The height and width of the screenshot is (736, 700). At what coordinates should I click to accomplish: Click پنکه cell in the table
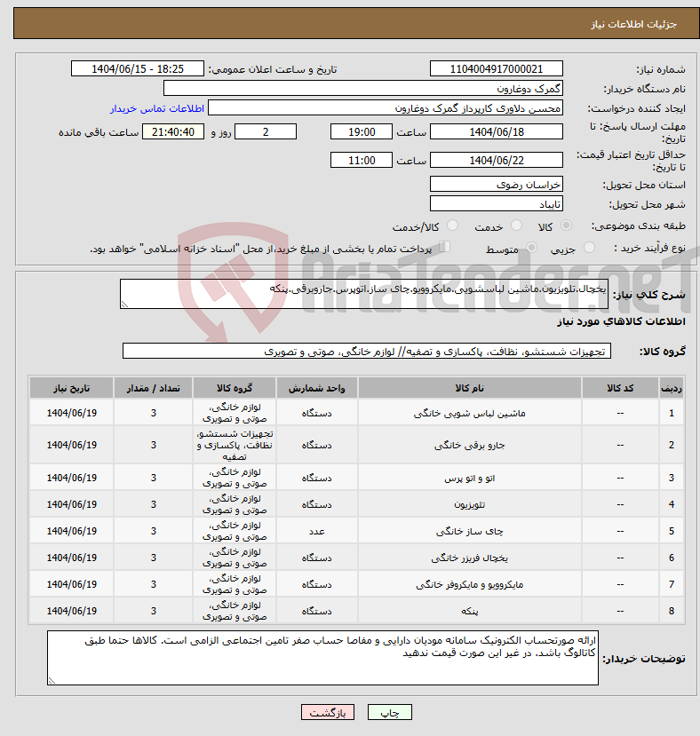pos(470,611)
